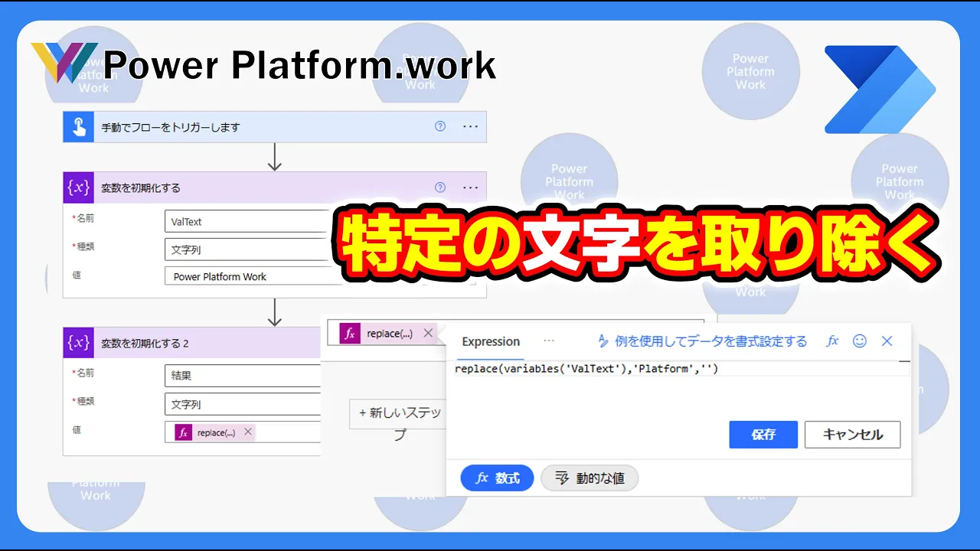This screenshot has height=551, width=980.
Task: Click the Power Automate logo
Action: click(x=880, y=90)
